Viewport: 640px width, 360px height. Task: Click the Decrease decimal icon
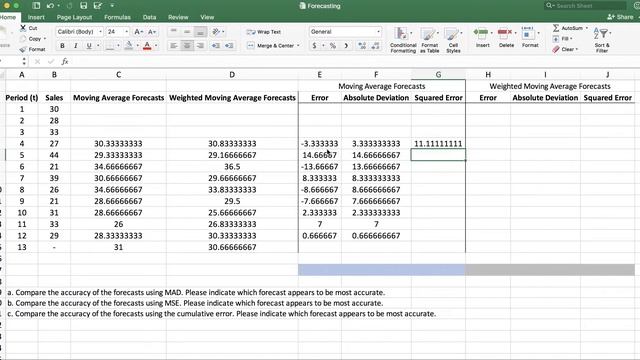click(x=376, y=46)
